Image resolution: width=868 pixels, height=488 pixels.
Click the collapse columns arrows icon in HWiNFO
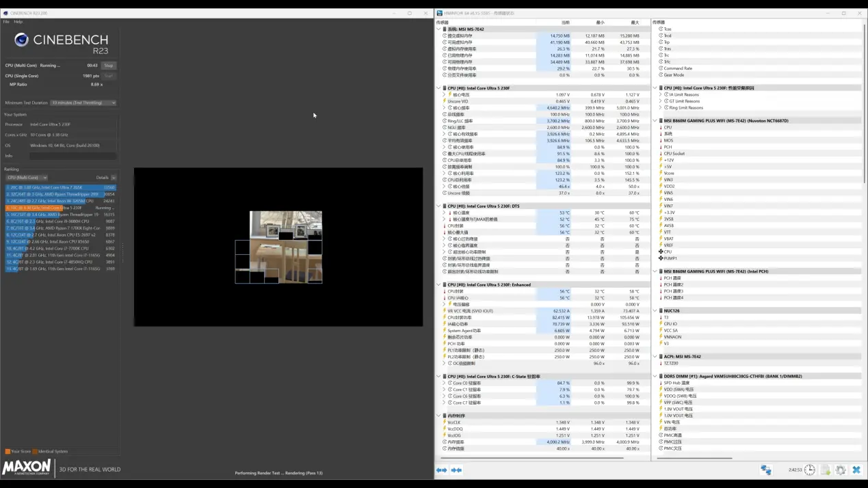[x=457, y=470]
